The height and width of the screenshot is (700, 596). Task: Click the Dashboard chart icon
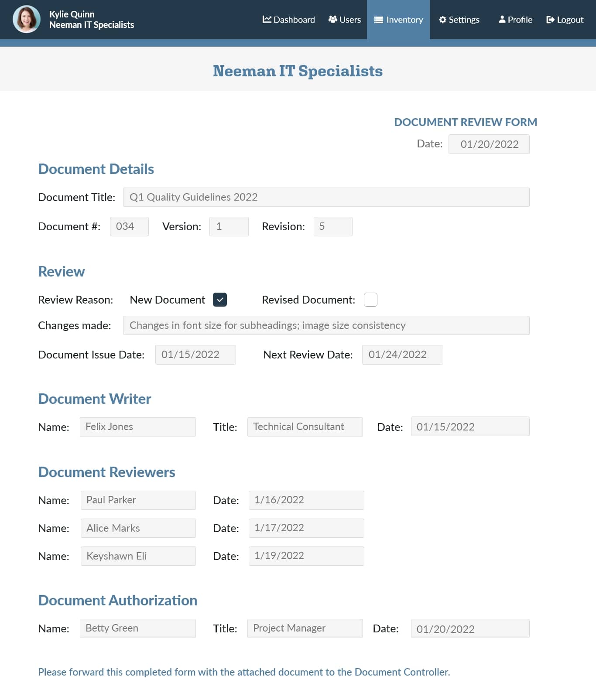click(267, 20)
